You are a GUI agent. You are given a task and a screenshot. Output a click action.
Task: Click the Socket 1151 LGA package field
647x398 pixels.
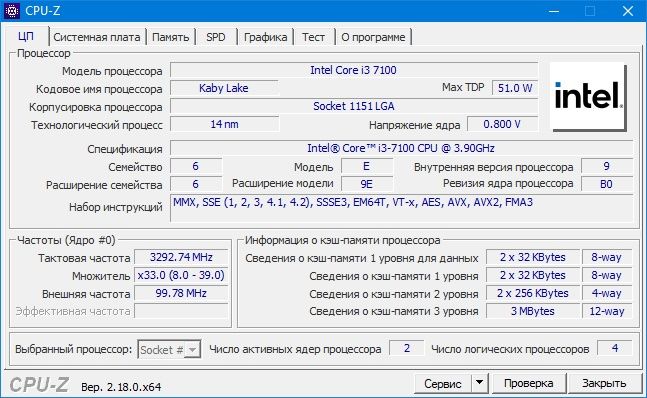point(354,106)
